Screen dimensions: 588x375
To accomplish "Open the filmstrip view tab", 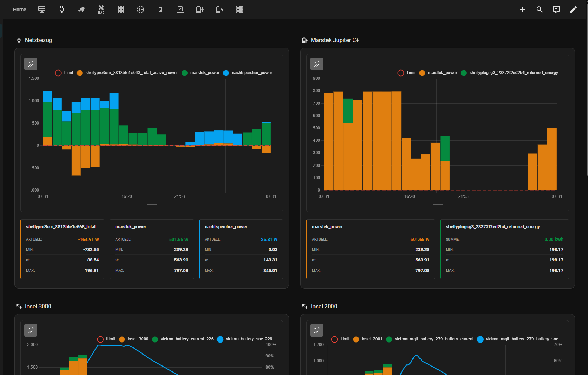I will point(121,10).
